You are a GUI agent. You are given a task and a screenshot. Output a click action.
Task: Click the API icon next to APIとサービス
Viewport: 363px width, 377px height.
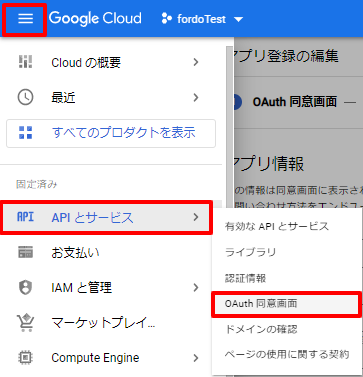[x=25, y=217]
